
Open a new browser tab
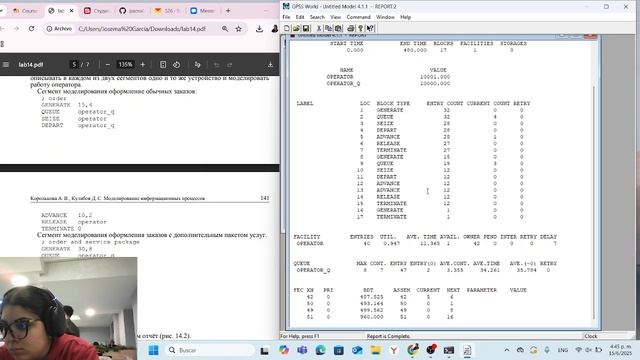pyautogui.click(x=228, y=11)
